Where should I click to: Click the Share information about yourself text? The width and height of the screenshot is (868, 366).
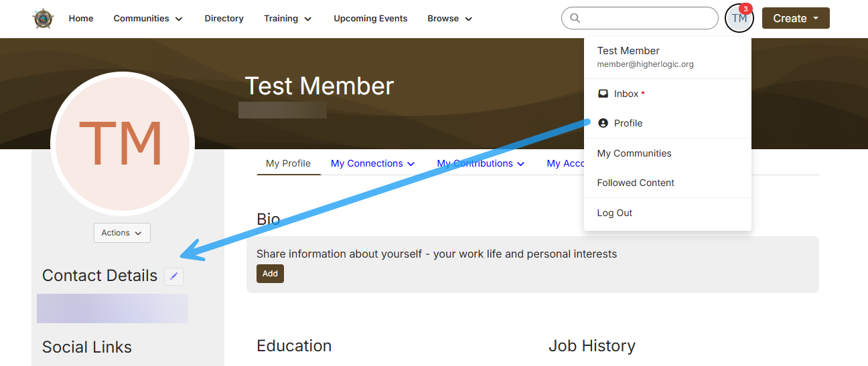click(437, 254)
